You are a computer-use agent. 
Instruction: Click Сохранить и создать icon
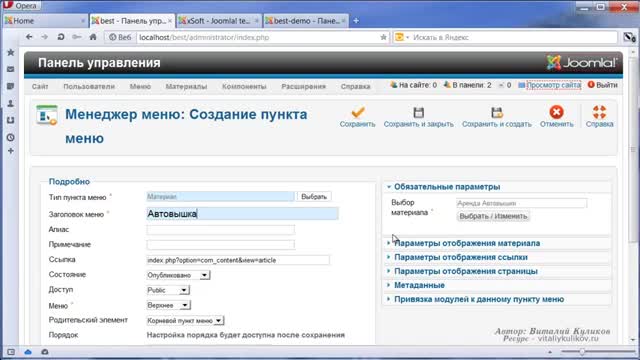click(497, 112)
